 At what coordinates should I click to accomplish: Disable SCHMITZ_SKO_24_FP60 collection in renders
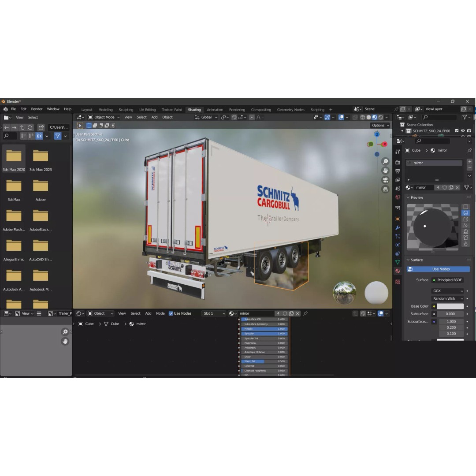click(469, 131)
